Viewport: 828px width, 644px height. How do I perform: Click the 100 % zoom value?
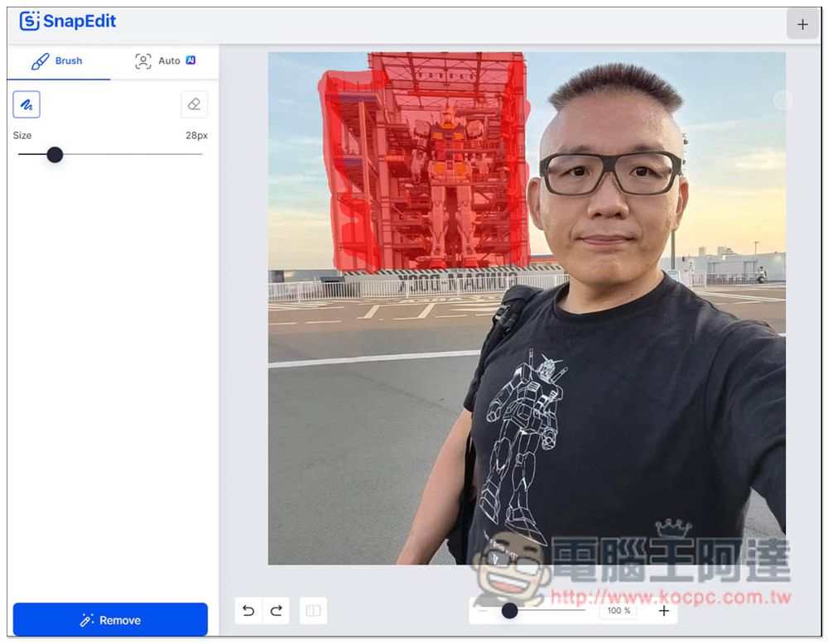coord(619,611)
